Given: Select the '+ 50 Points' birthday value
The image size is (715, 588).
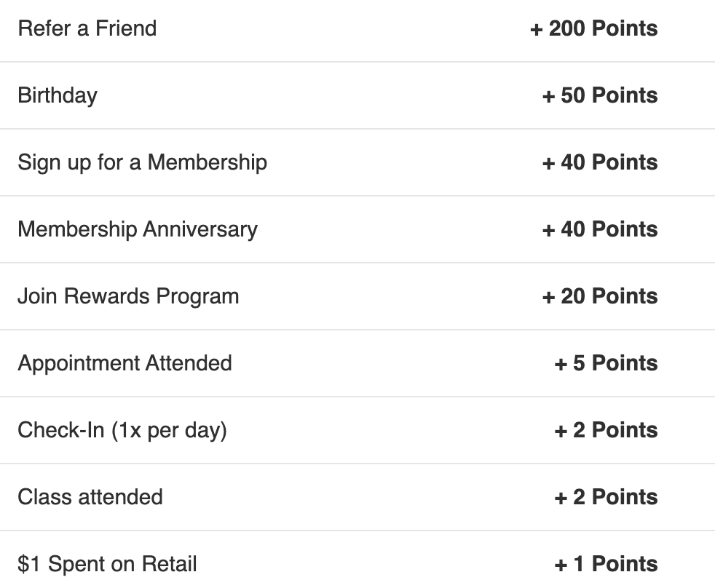Looking at the screenshot, I should click(599, 95).
